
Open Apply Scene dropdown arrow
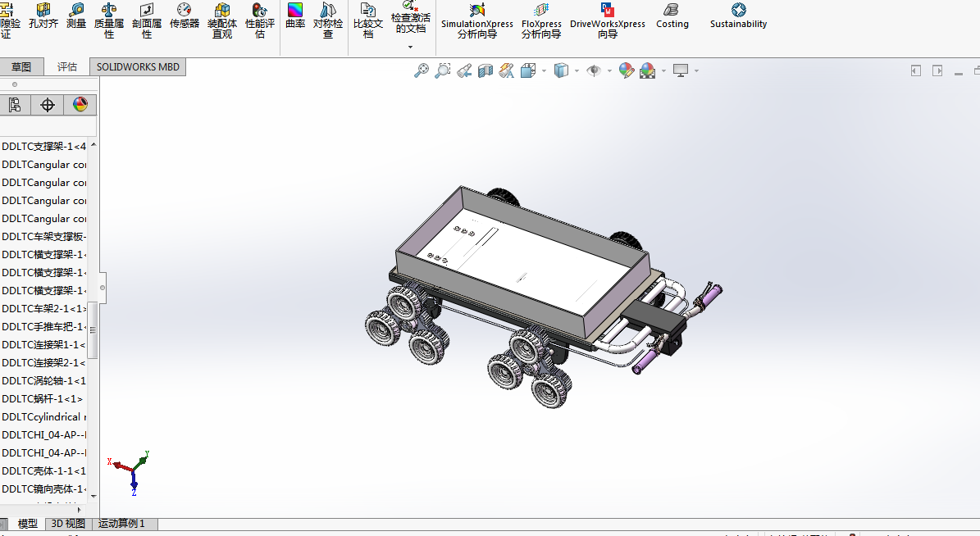[x=663, y=71]
